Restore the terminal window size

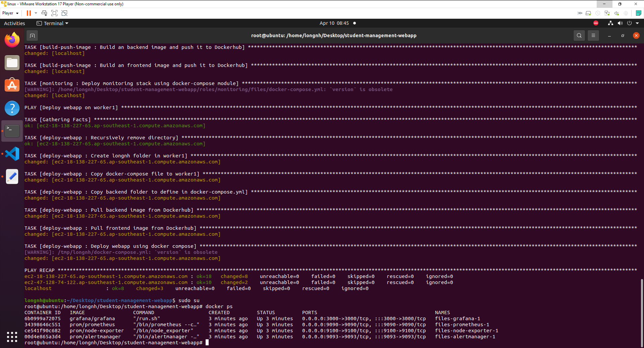[623, 36]
